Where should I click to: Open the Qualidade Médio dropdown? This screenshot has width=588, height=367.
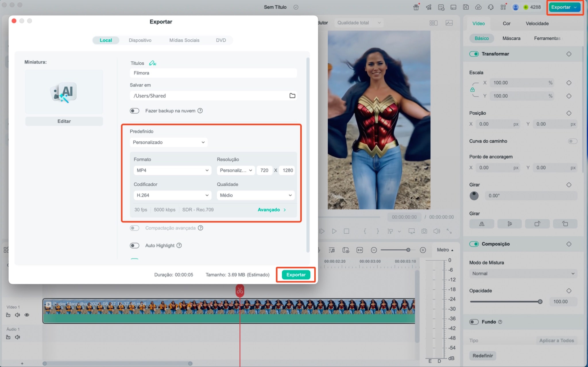click(256, 195)
